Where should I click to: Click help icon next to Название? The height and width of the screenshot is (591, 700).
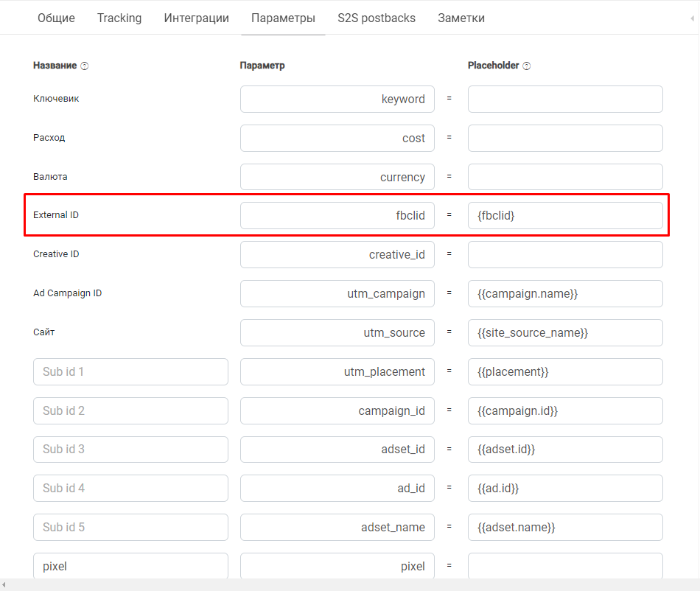click(85, 66)
